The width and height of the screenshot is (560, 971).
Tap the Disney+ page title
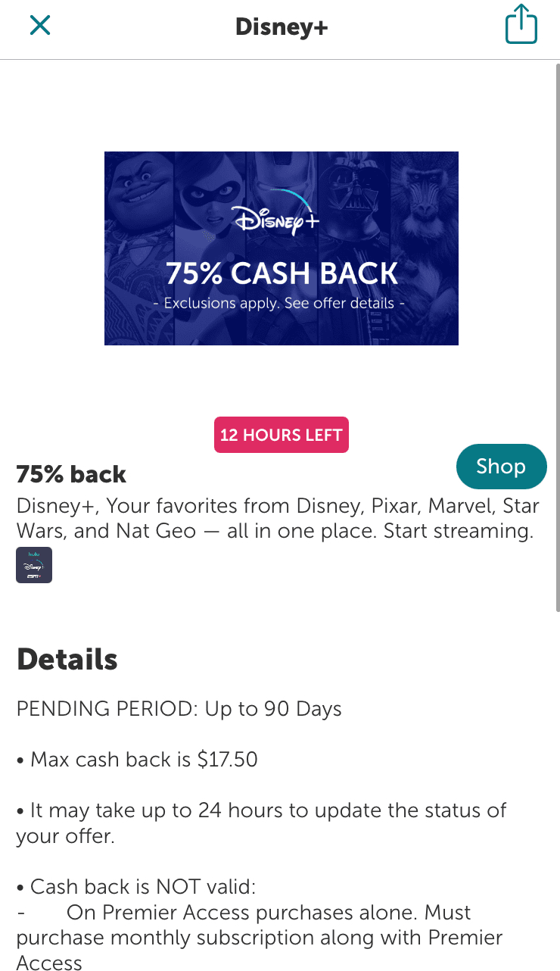[282, 27]
